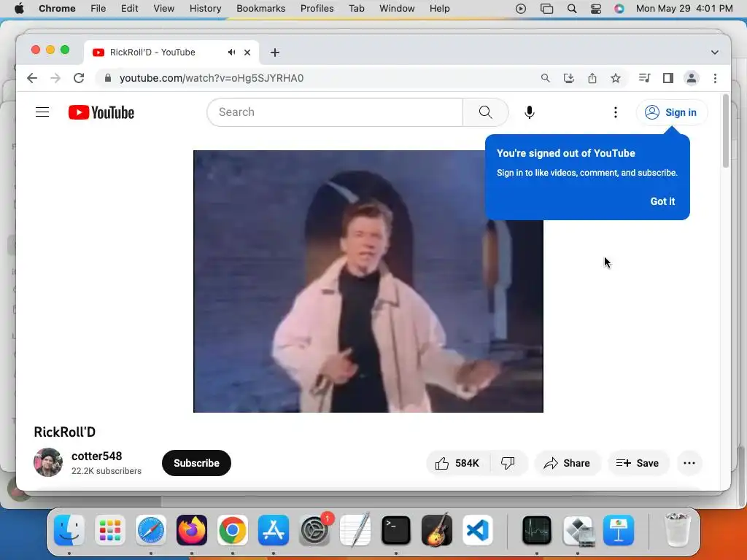Open Chrome three-dot customize menu

[715, 78]
